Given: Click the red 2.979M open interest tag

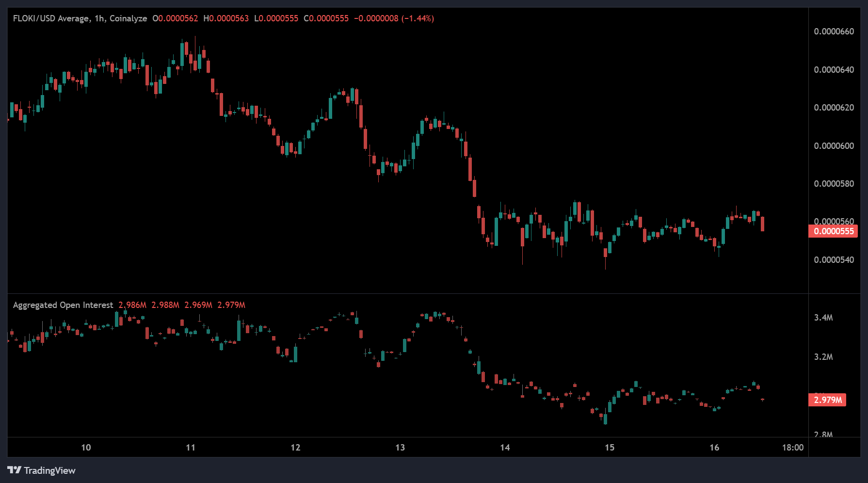Looking at the screenshot, I should pyautogui.click(x=827, y=400).
